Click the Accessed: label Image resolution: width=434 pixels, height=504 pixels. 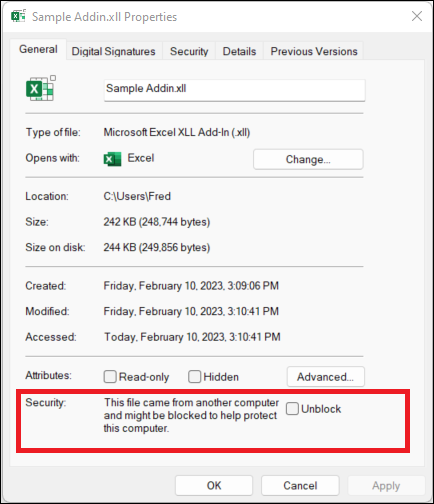click(x=51, y=337)
